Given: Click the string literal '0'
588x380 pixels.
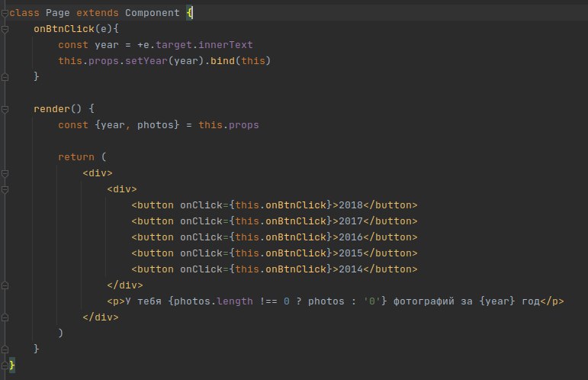Looking at the screenshot, I should (372, 301).
